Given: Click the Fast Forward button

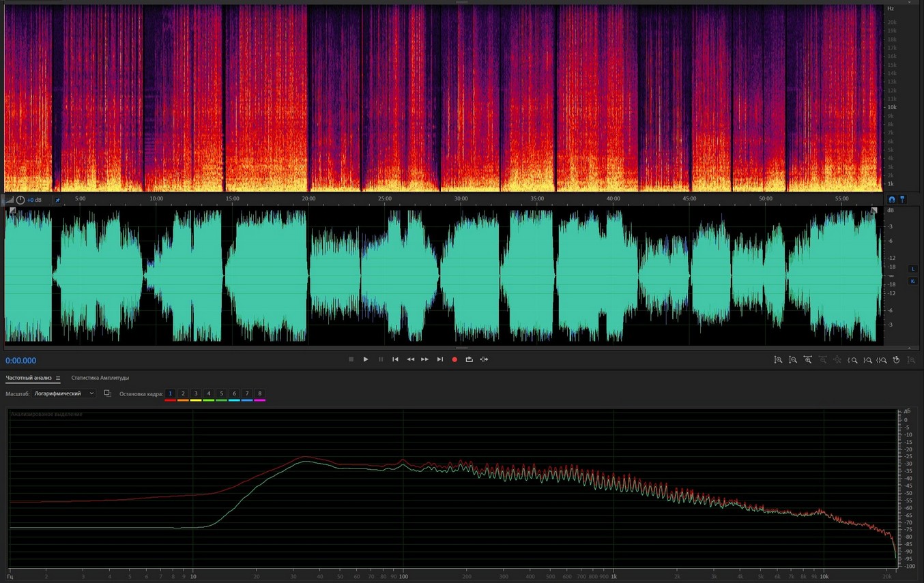Looking at the screenshot, I should 424,359.
